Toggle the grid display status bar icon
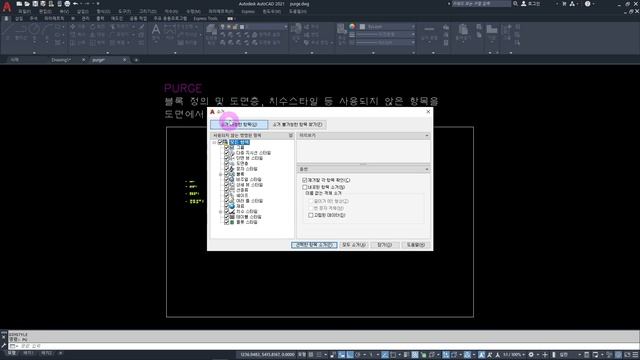Viewport: 640px width, 360px height. [311, 355]
